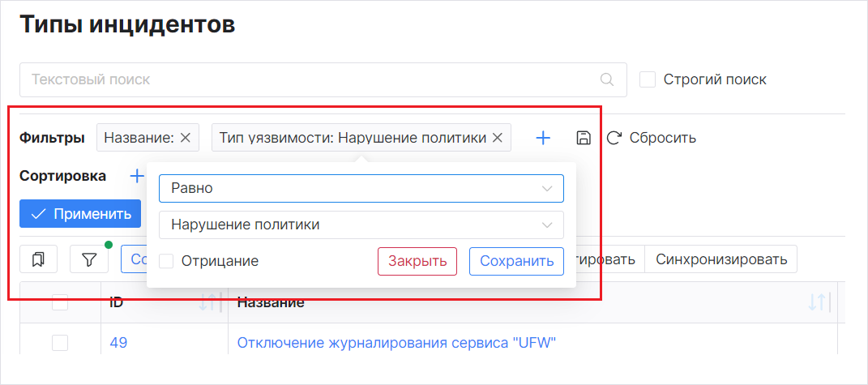Add a new filter with plus icon
The image size is (868, 385).
pyautogui.click(x=543, y=138)
